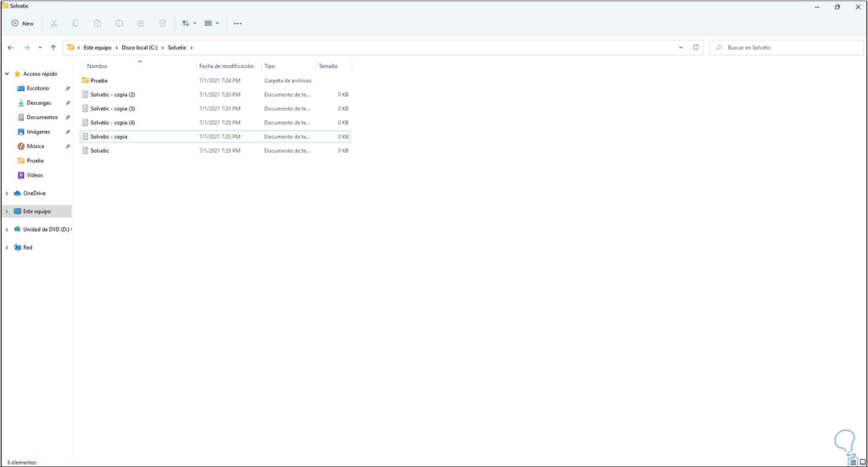Click Solvetic breadcrumb in address bar

click(177, 47)
